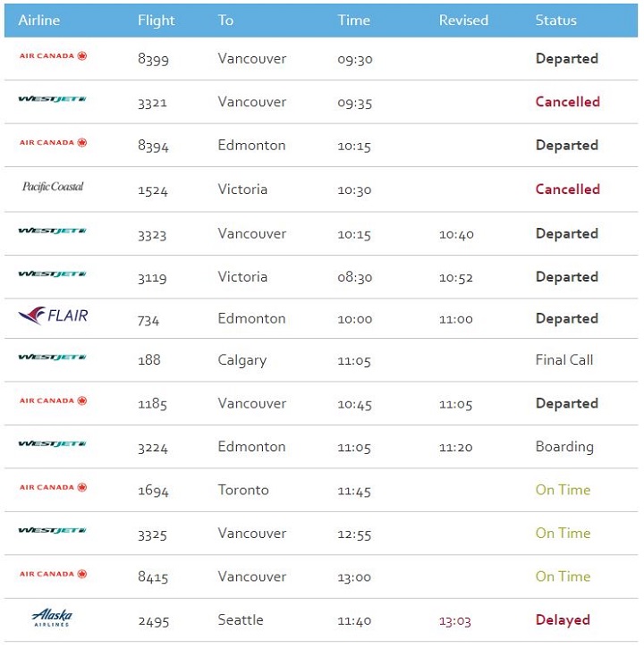Click the Flair airline logo
The width and height of the screenshot is (644, 648).
pyautogui.click(x=53, y=316)
